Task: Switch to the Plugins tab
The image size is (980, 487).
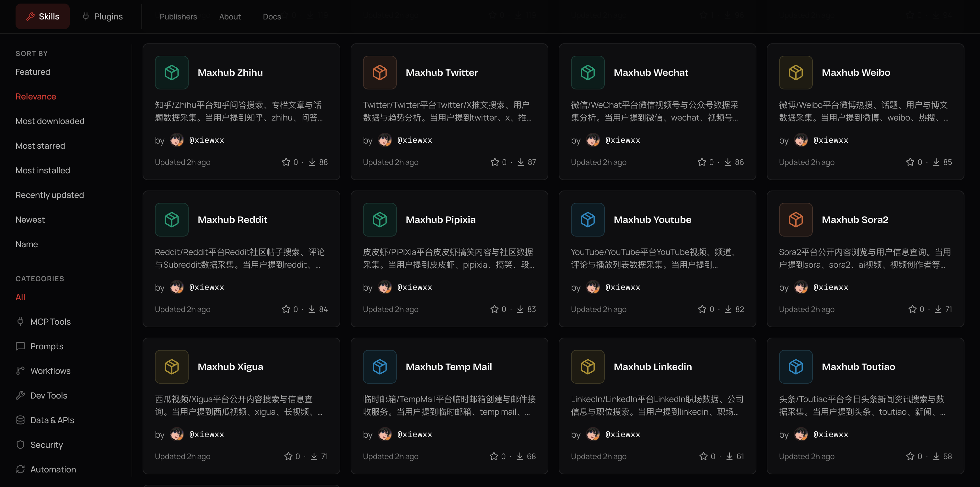Action: pyautogui.click(x=103, y=16)
